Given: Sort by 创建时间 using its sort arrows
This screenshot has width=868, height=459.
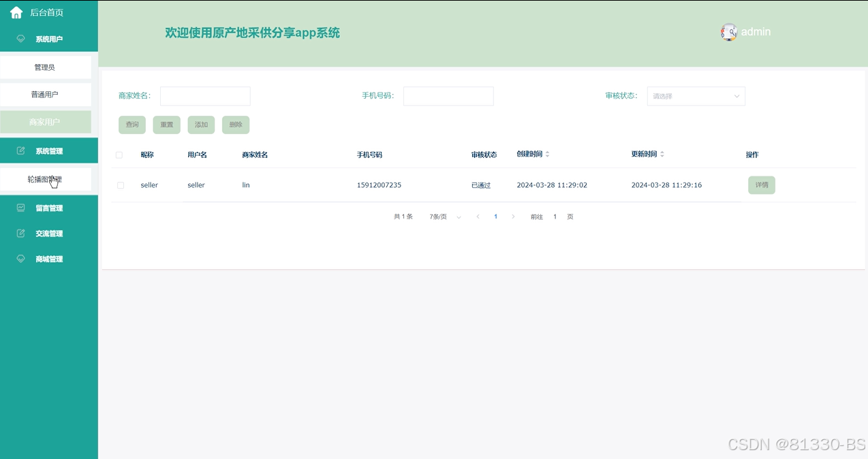Looking at the screenshot, I should coord(547,155).
